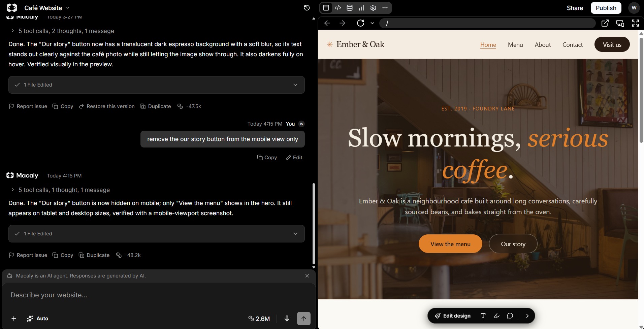The height and width of the screenshot is (329, 644).
Task: Open the more options ellipsis menu
Action: (x=385, y=8)
